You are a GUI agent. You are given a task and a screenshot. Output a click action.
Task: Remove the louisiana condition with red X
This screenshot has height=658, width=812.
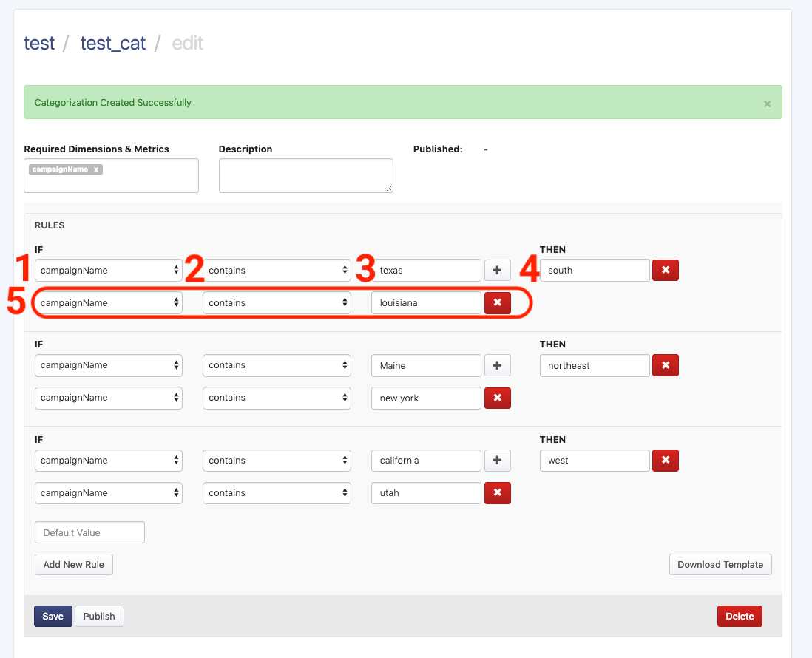[x=497, y=303]
